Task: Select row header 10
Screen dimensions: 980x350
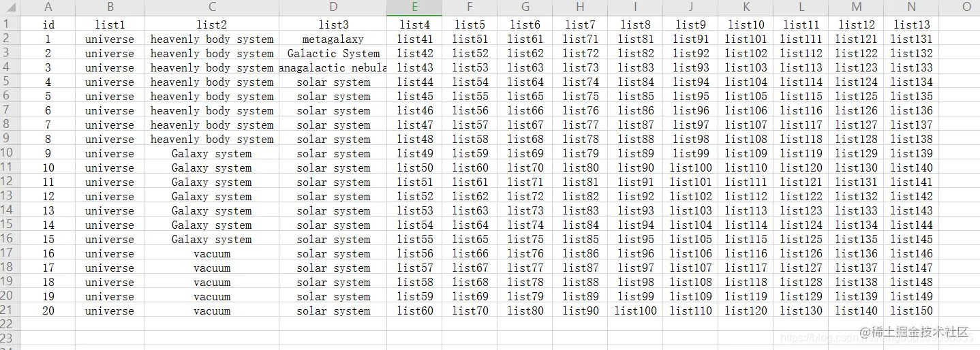Action: 10,153
